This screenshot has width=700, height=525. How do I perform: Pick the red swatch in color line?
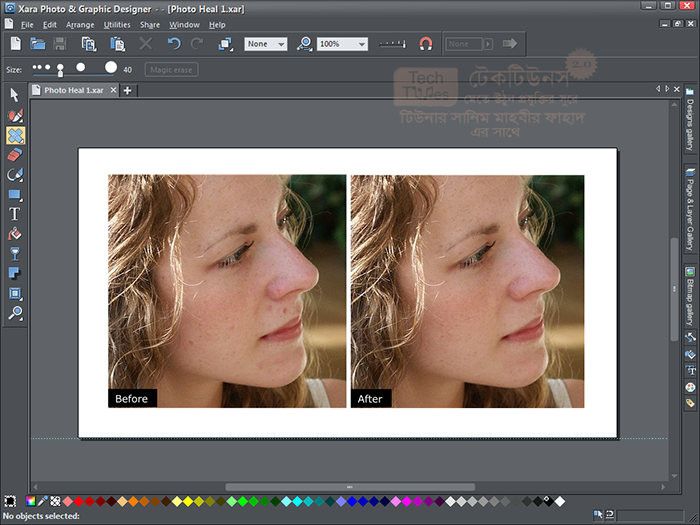[x=78, y=501]
